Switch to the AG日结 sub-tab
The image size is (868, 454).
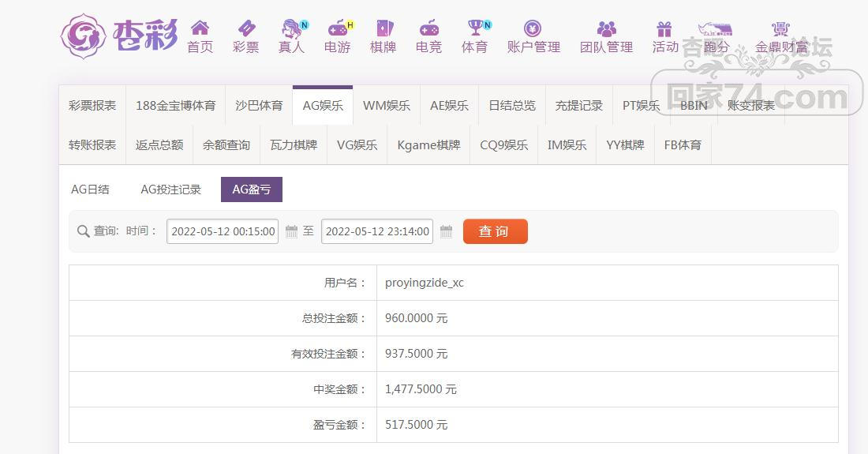coord(91,189)
